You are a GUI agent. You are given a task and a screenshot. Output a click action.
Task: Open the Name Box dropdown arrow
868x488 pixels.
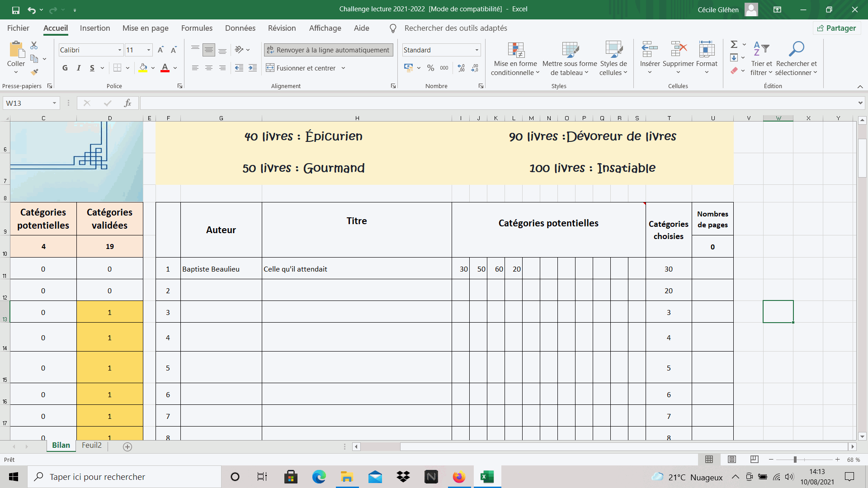click(x=54, y=103)
